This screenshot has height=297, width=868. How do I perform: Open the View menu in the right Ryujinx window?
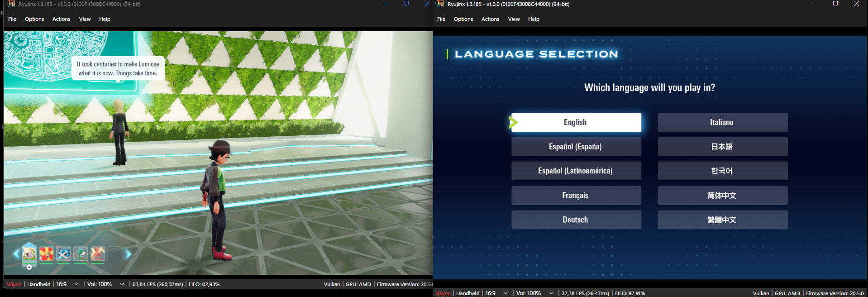pyautogui.click(x=514, y=19)
